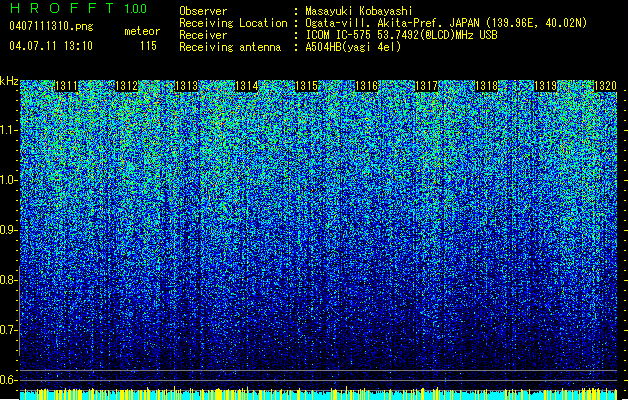Click the Observer label
Image resolution: width=629 pixels, height=400 pixels.
(203, 11)
